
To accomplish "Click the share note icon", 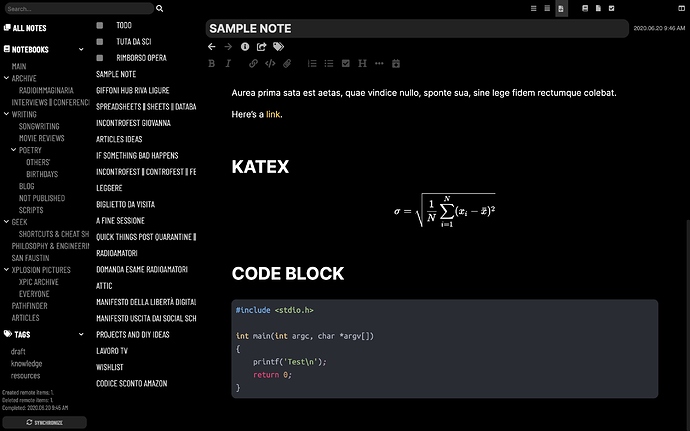I will (x=262, y=47).
